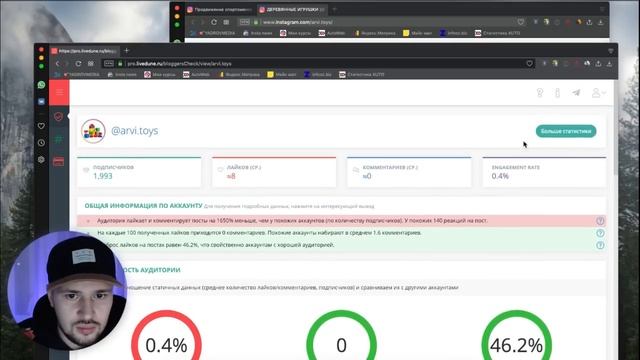Click the subscribers card showing 1,993
Screen dimensions: 640x360
pos(139,172)
